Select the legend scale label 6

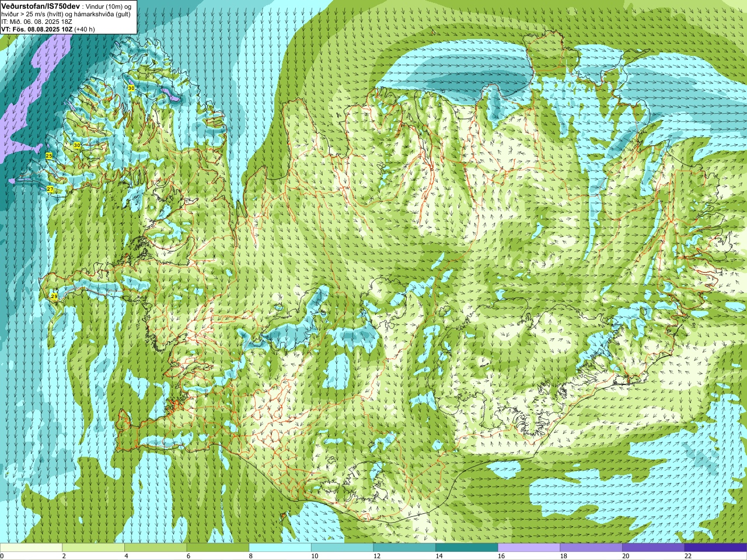tap(189, 556)
